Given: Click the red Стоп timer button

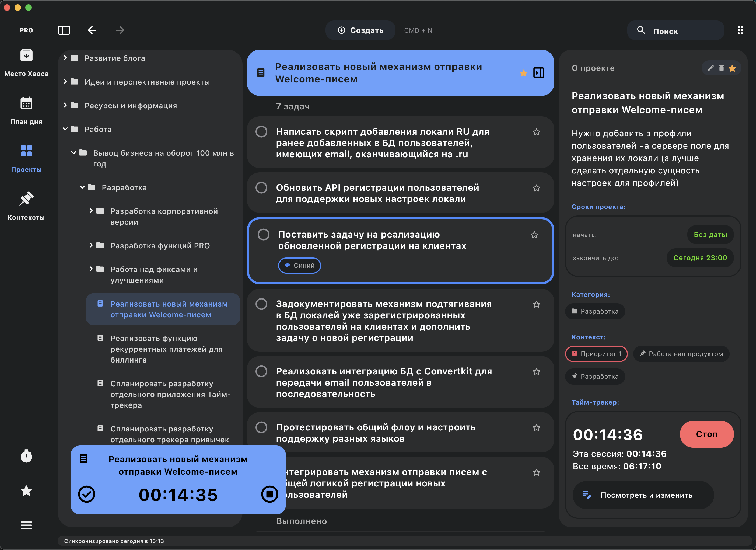Looking at the screenshot, I should (x=706, y=434).
